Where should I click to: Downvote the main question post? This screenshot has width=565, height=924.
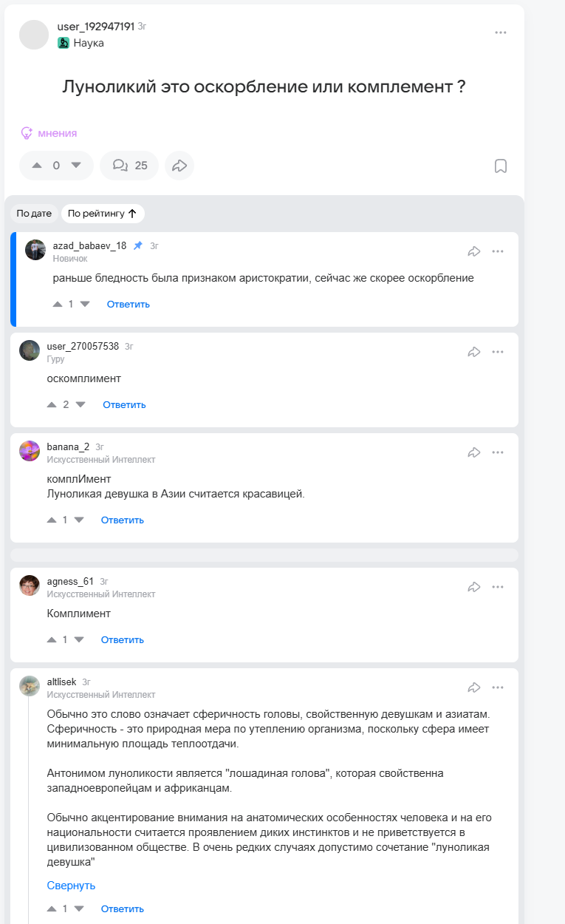click(x=76, y=166)
